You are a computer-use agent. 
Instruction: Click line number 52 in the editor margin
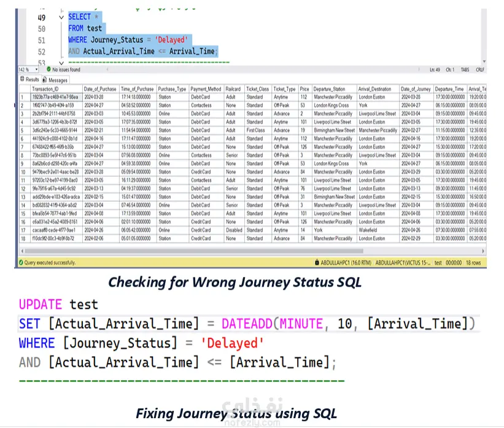click(42, 52)
